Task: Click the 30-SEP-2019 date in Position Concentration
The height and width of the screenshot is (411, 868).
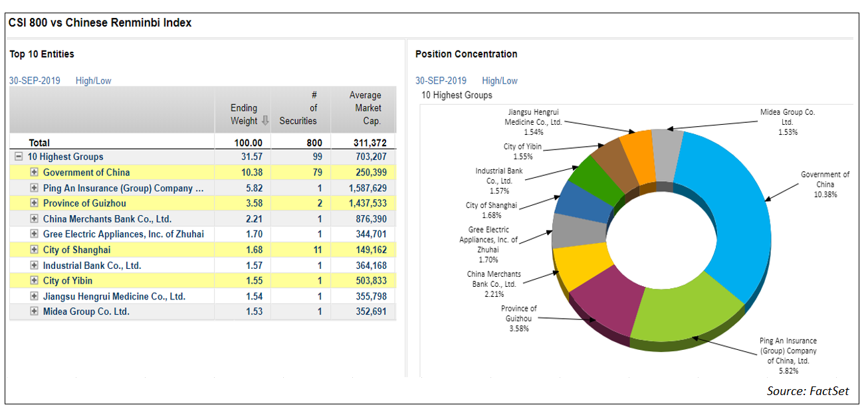Action: pos(441,80)
